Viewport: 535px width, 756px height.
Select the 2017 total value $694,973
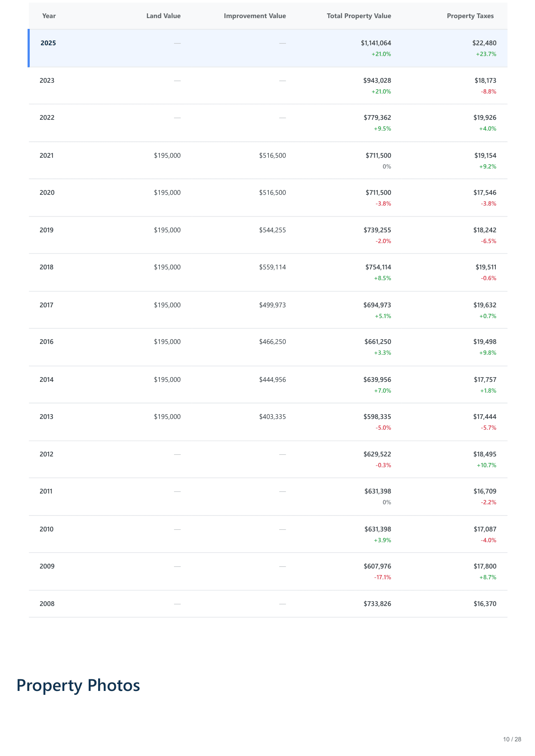coord(377,305)
